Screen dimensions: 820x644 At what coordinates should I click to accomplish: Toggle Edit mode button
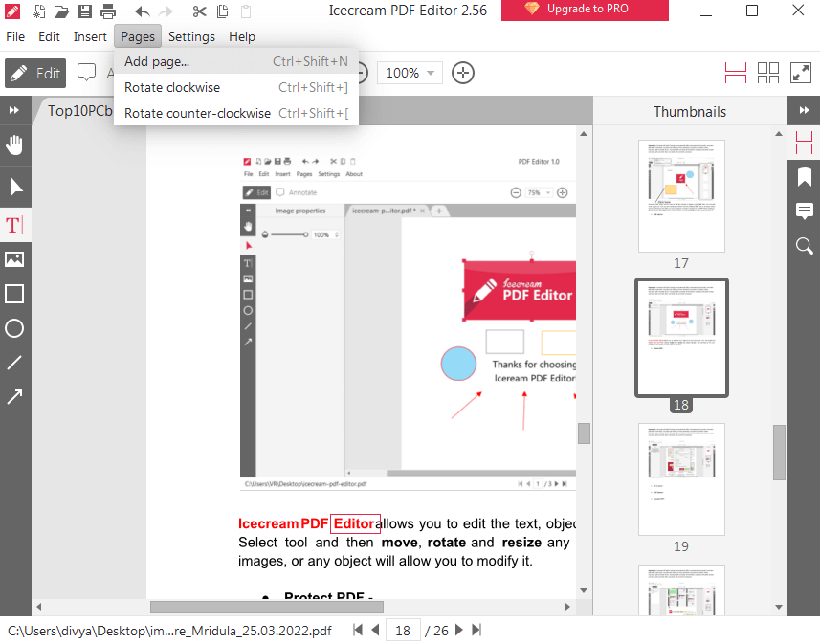tap(34, 74)
